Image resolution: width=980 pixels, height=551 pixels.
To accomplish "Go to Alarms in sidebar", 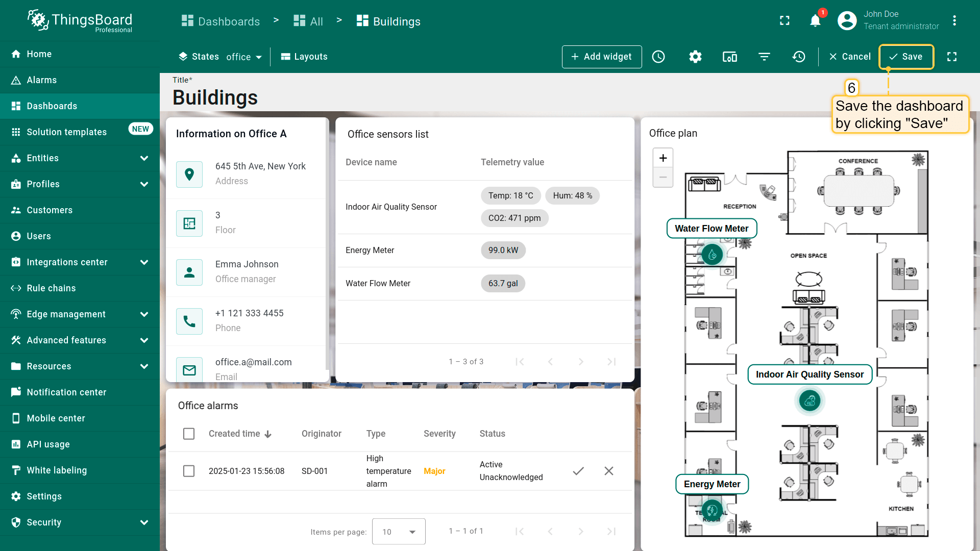I will (x=42, y=80).
